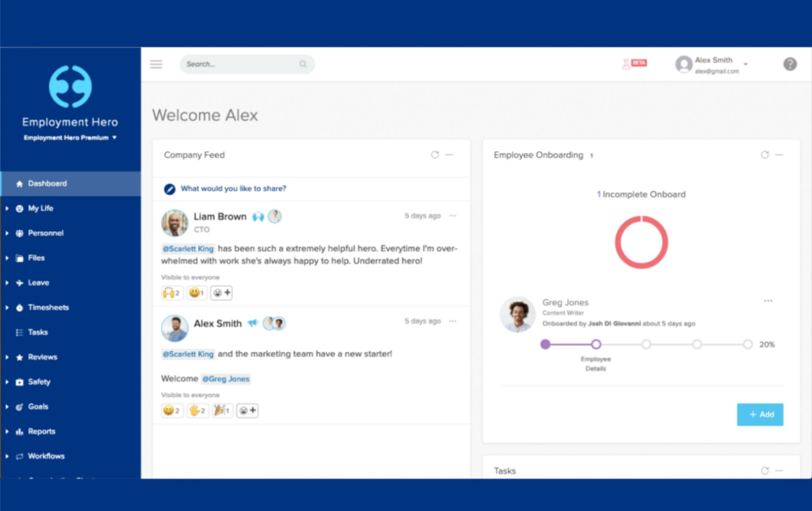The height and width of the screenshot is (511, 812).
Task: Open Timesheets in the sidebar
Action: pyautogui.click(x=48, y=308)
